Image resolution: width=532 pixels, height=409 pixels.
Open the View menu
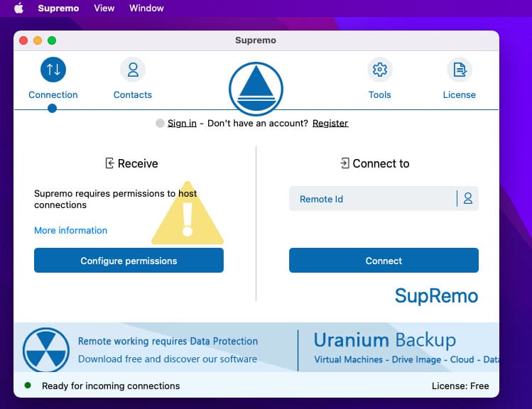point(104,8)
